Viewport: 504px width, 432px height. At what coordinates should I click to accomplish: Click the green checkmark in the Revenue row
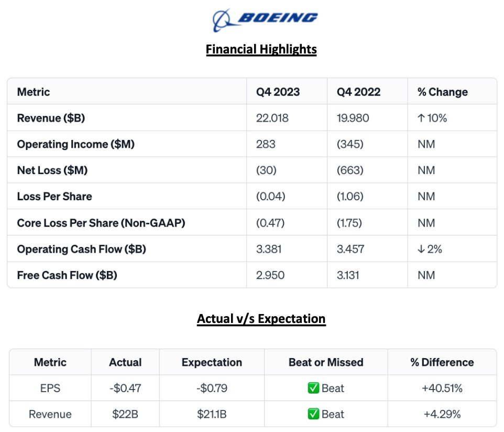(x=313, y=414)
